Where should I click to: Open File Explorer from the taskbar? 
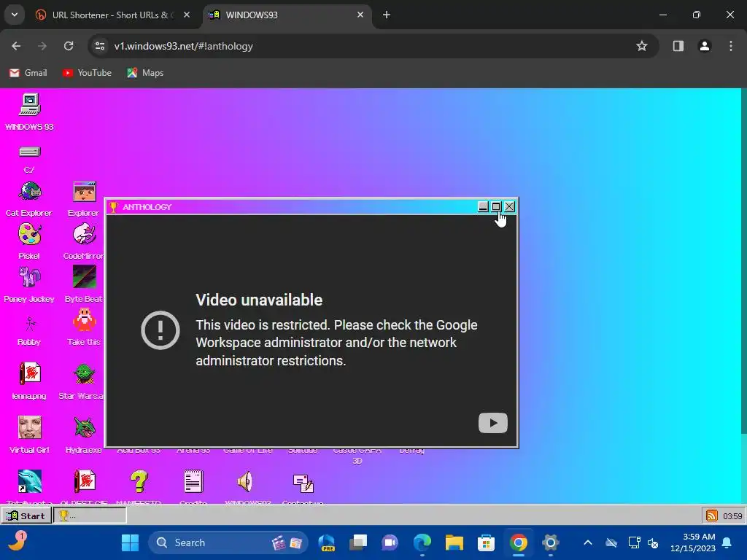pos(454,542)
